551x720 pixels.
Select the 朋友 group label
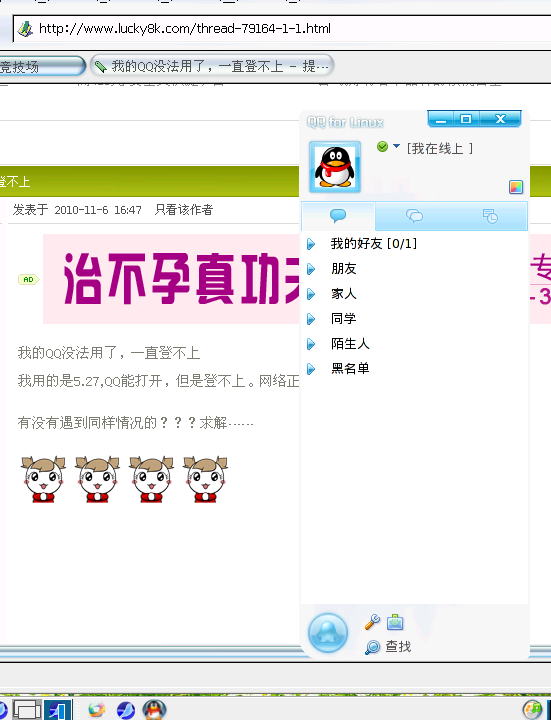click(343, 269)
